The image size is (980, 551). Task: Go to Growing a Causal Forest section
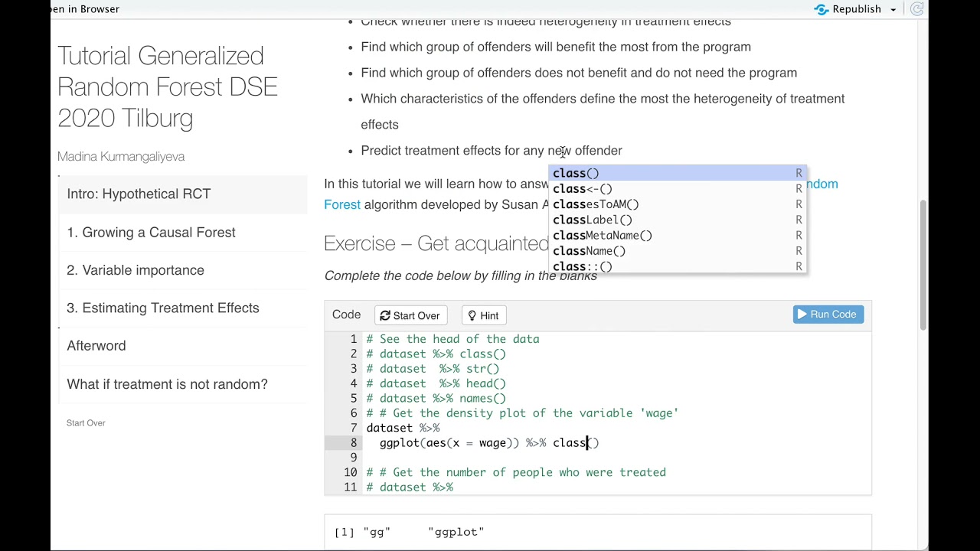pos(151,232)
